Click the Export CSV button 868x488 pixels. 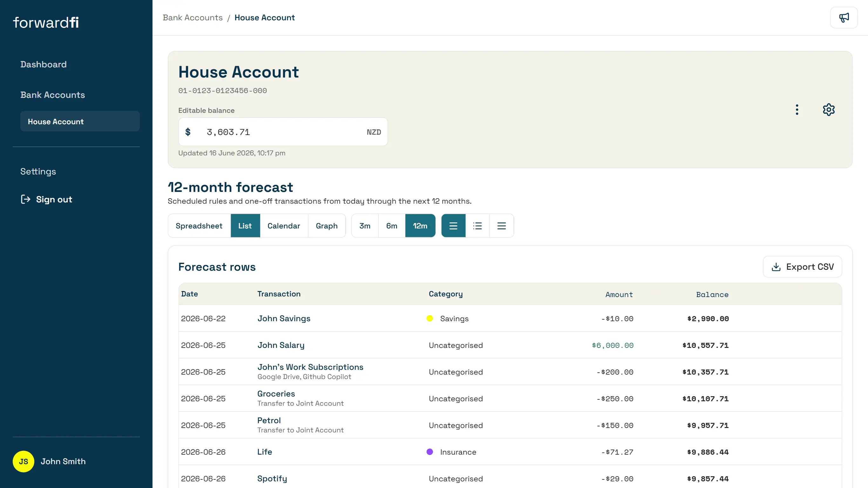802,267
